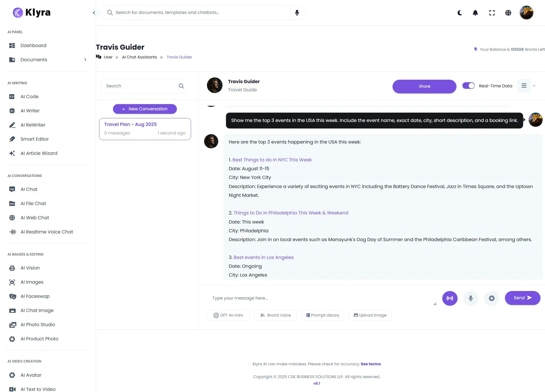Disable the Real-Time Data toggle
This screenshot has height=392, width=545.
point(468,85)
